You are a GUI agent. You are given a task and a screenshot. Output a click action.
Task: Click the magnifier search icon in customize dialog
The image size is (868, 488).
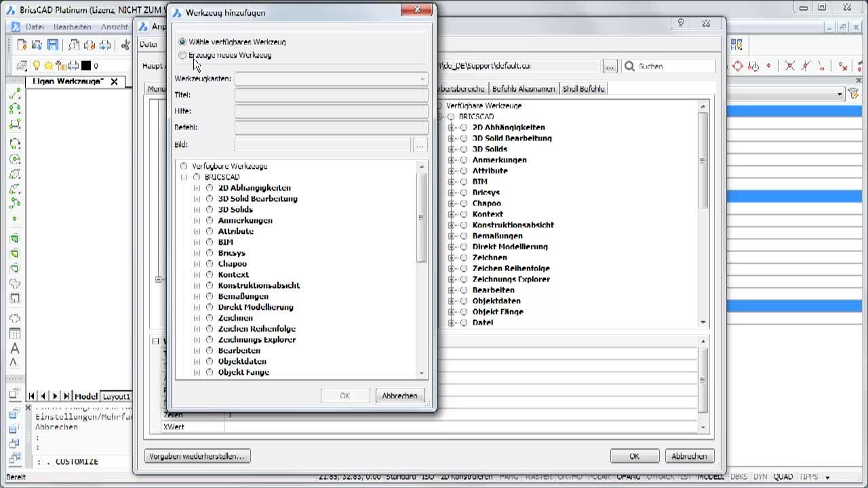(x=629, y=66)
